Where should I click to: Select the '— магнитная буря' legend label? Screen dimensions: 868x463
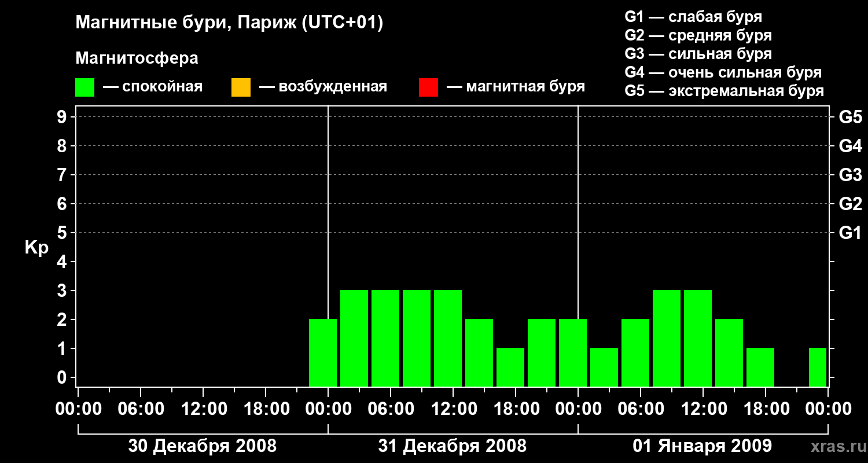(516, 87)
